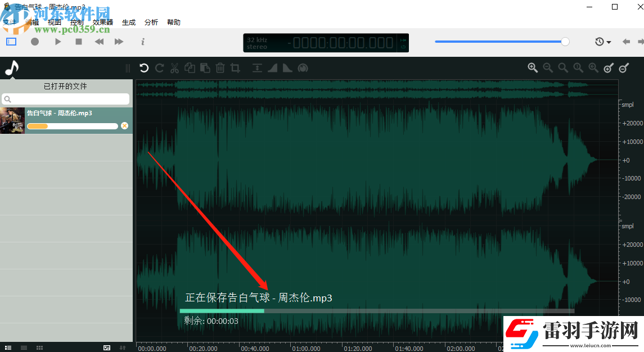Open the info panel via the i icon
644x352 pixels.
coord(143,42)
